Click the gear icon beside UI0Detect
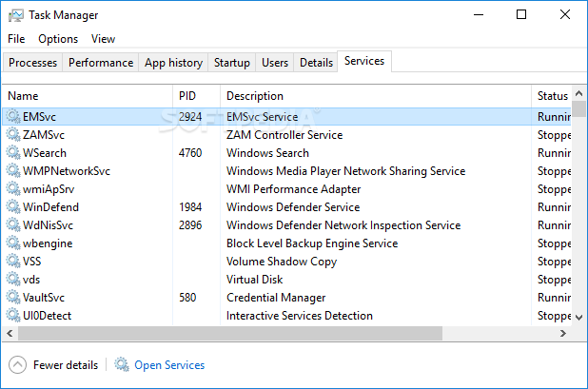Image resolution: width=588 pixels, height=389 pixels. tap(13, 315)
